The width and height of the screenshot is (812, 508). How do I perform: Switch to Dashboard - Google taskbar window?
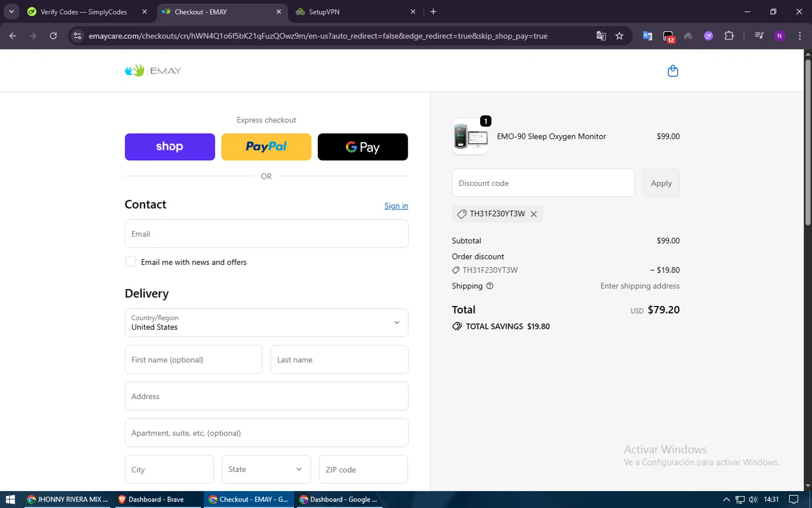point(339,499)
